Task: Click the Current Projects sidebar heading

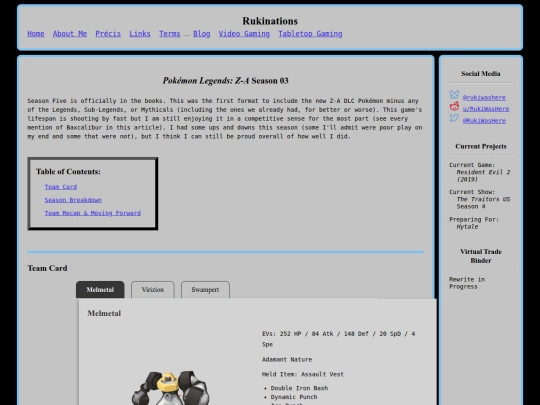Action: 481,146
